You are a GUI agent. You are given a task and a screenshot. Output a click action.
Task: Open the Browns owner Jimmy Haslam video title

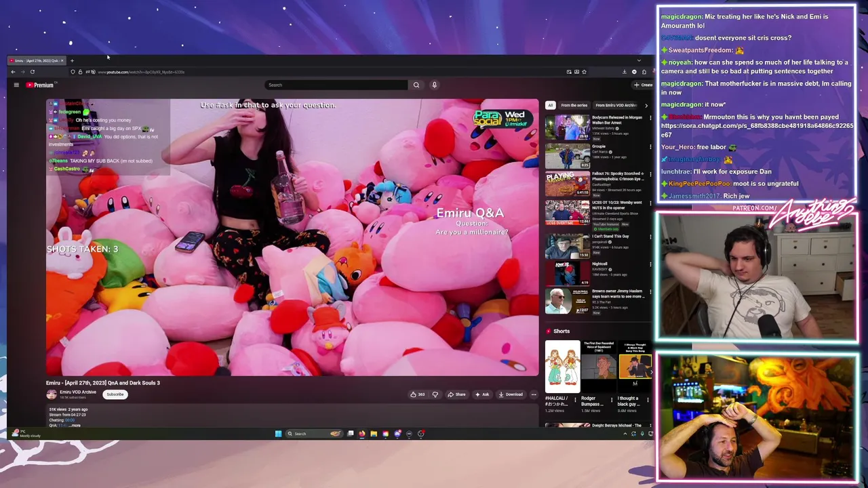pyautogui.click(x=618, y=294)
